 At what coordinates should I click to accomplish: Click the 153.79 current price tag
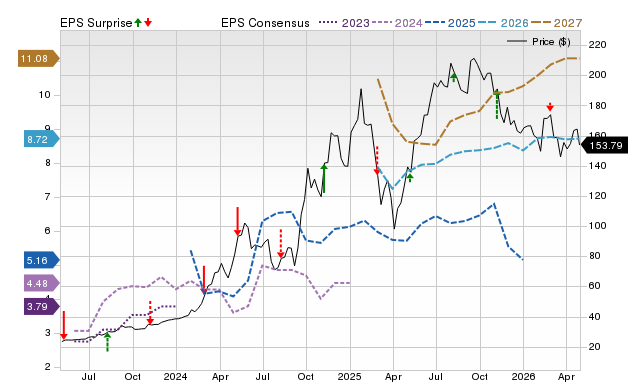coord(604,146)
